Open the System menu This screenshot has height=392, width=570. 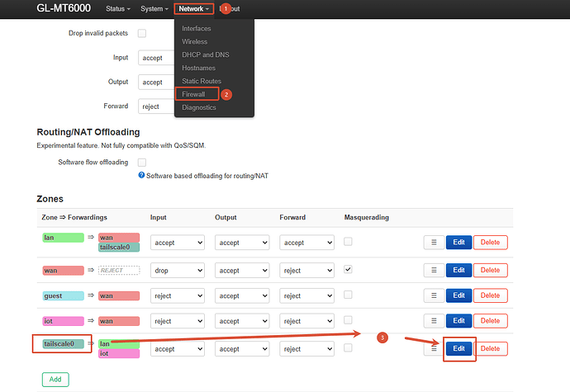tap(154, 9)
